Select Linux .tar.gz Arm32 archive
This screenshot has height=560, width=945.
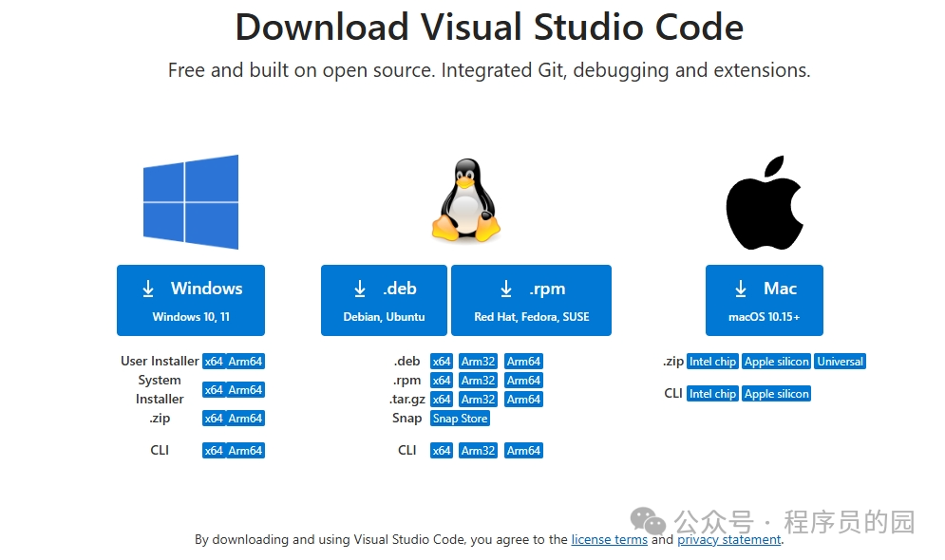pos(478,400)
